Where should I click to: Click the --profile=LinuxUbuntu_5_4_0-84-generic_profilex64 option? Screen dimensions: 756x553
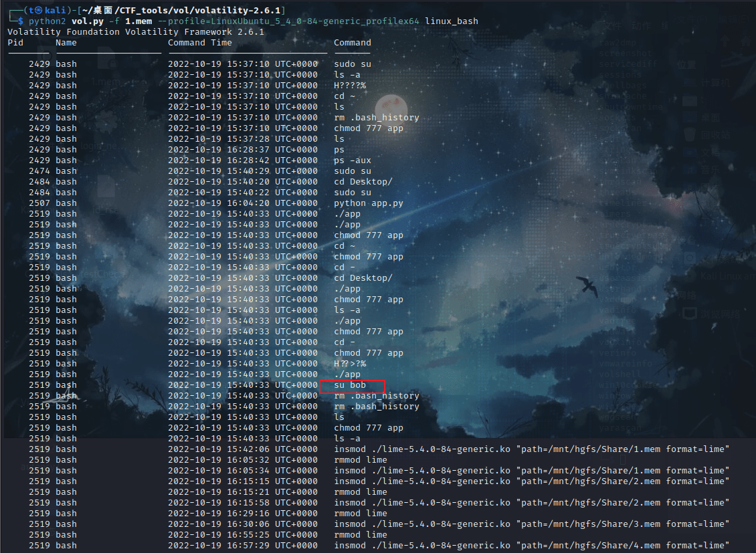click(288, 21)
